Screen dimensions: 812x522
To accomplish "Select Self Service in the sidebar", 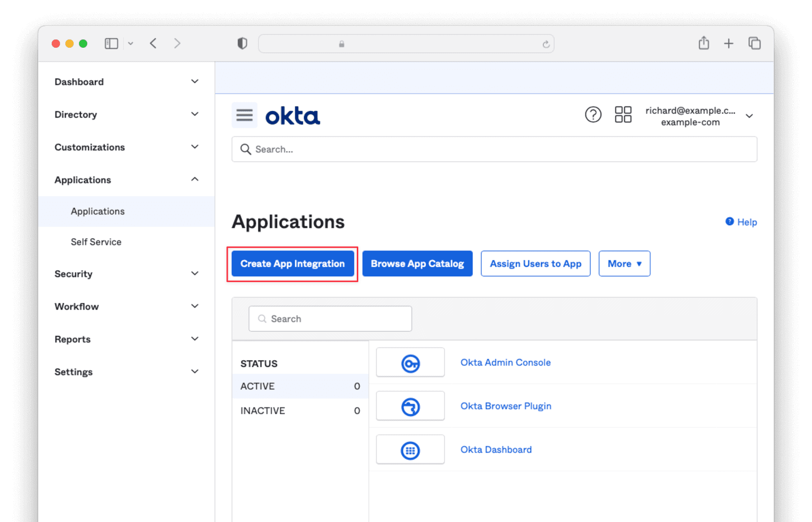I will pyautogui.click(x=96, y=242).
